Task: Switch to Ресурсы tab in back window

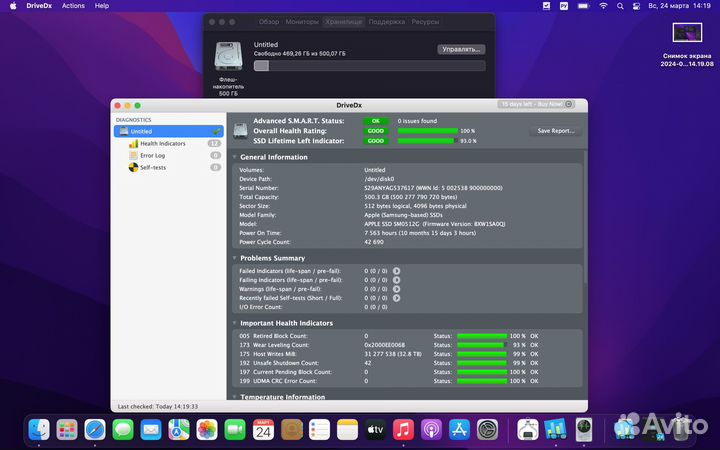Action: [425, 22]
